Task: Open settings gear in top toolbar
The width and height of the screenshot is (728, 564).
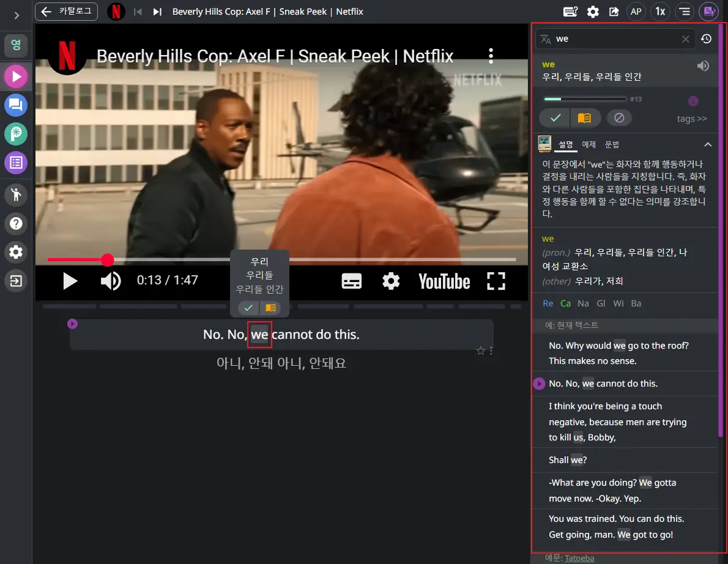Action: 593,12
